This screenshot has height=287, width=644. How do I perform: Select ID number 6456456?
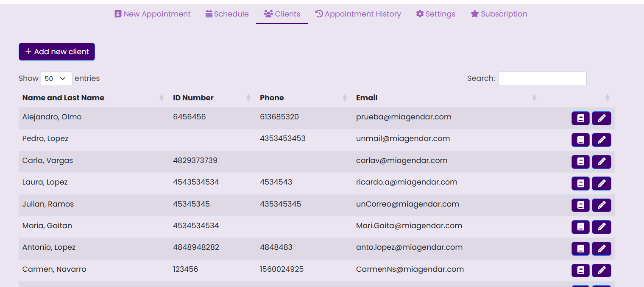pyautogui.click(x=190, y=117)
